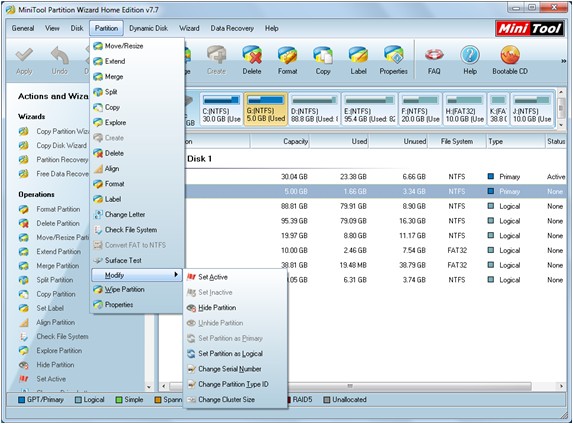This screenshot has width=573, height=424.
Task: Select the J:(NTFS) disk map block
Action: click(x=532, y=109)
